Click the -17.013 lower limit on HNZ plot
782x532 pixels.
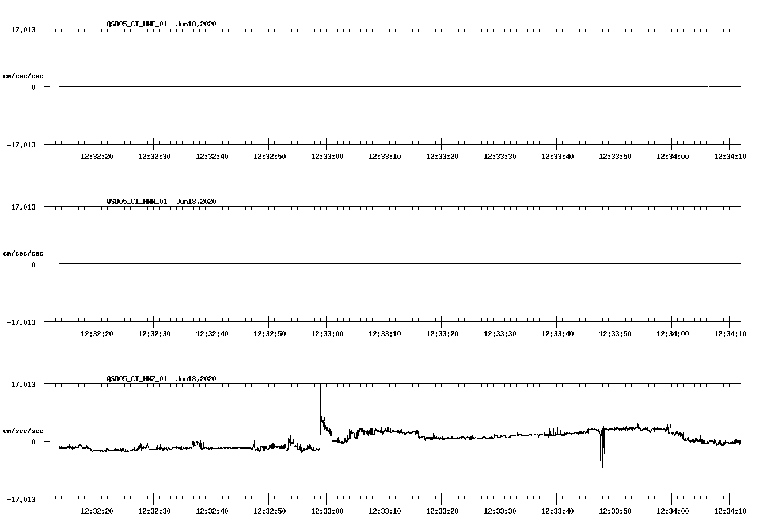pos(21,499)
